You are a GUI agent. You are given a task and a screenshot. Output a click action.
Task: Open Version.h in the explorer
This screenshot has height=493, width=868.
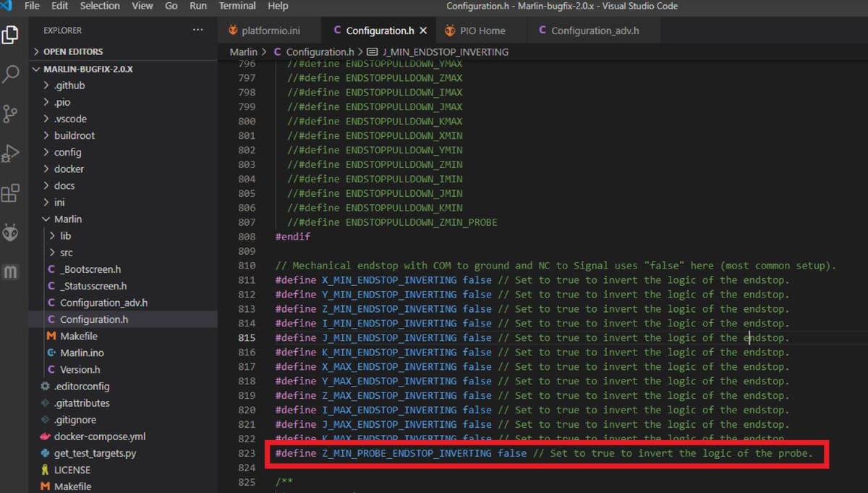pyautogui.click(x=123, y=369)
